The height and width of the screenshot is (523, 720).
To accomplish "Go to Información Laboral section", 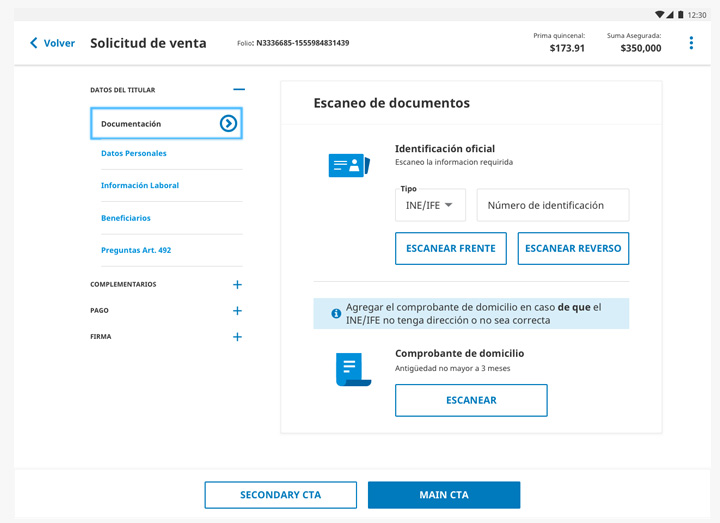I will pyautogui.click(x=140, y=186).
